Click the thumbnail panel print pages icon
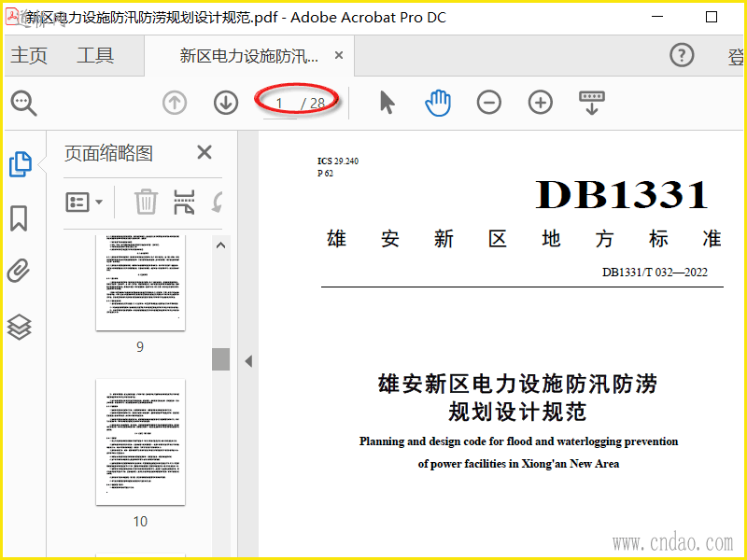The image size is (747, 560). point(184,202)
